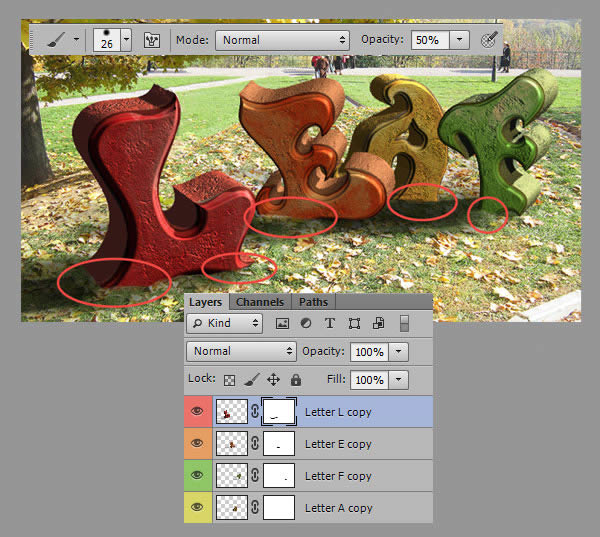This screenshot has width=600, height=537.
Task: Filter layers by smart objects icon
Action: tap(378, 324)
